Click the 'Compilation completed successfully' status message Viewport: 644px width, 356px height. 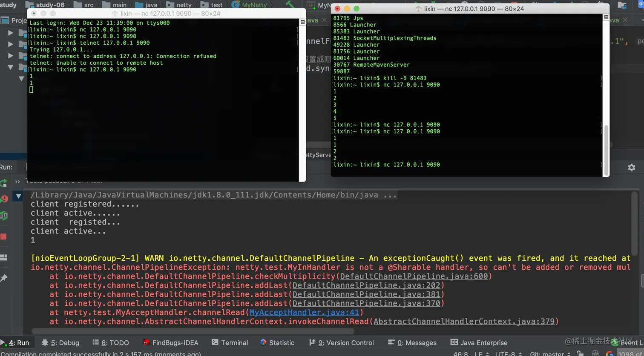pyautogui.click(x=101, y=354)
